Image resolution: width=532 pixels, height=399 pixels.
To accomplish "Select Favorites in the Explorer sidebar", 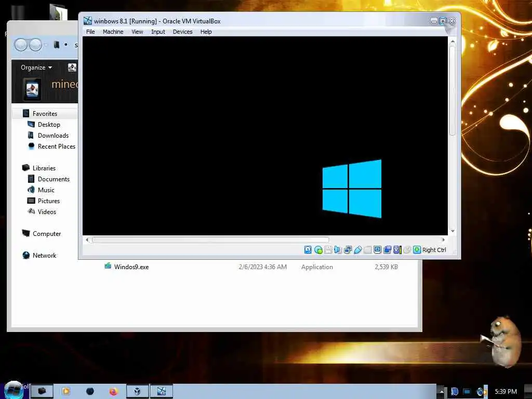I will 45,113.
